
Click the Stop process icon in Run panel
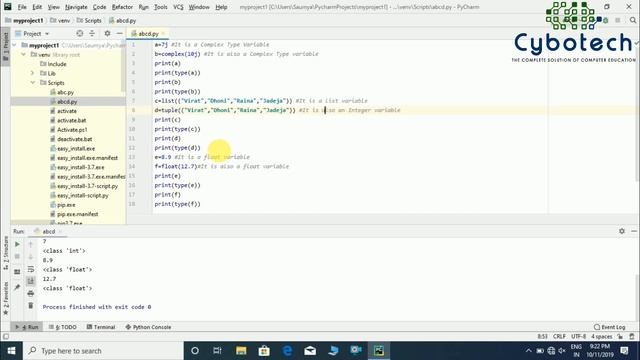coord(17,256)
